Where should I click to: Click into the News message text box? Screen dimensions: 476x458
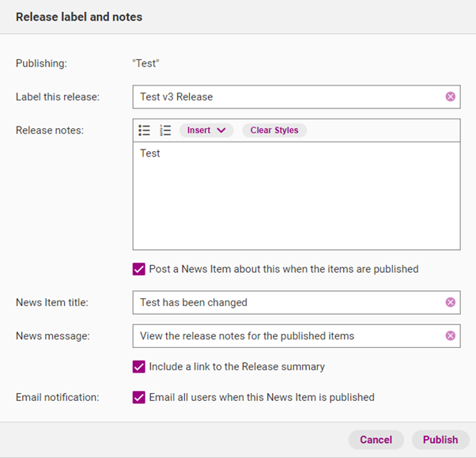pyautogui.click(x=285, y=335)
